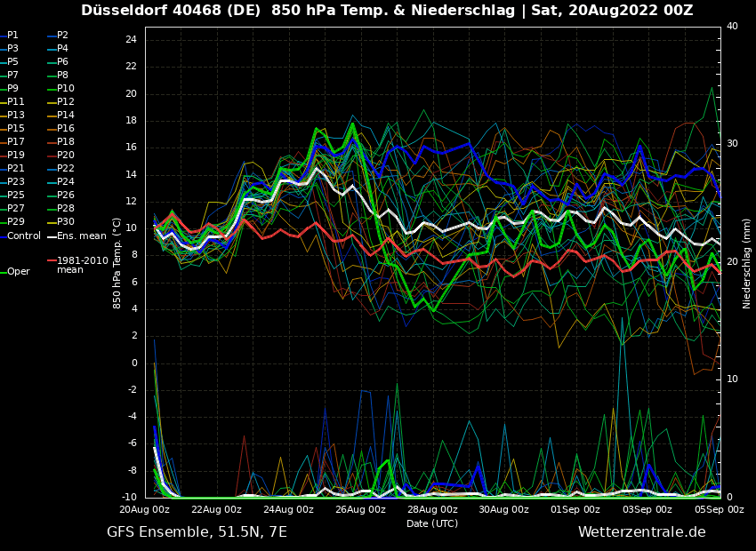756x551 pixels.
Task: Click the 05Sep 00z date tick
Action: [x=719, y=509]
